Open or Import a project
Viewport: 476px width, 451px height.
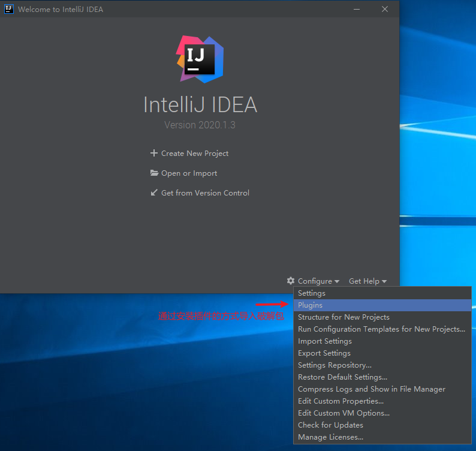(x=189, y=173)
